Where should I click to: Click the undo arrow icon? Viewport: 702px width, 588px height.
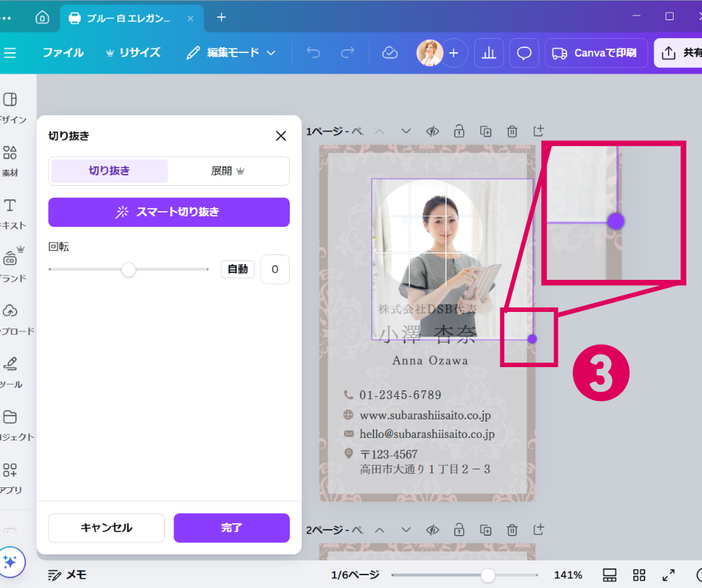click(313, 53)
